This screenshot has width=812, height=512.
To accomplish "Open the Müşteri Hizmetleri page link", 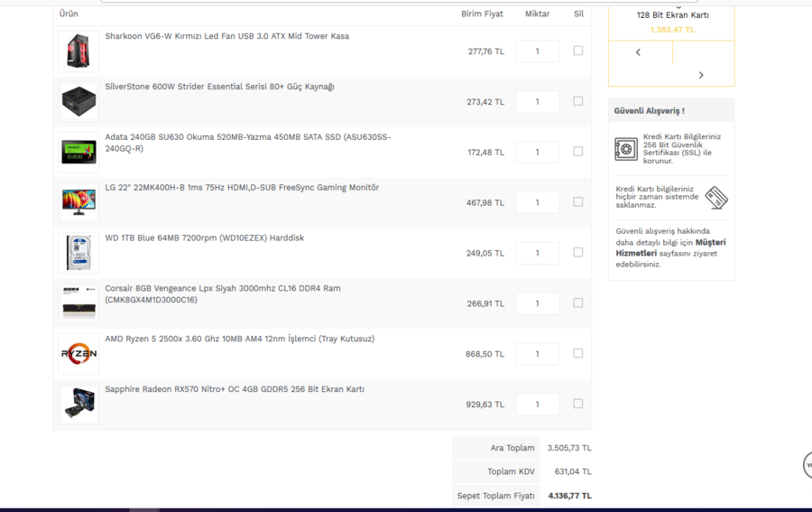I will coord(670,247).
